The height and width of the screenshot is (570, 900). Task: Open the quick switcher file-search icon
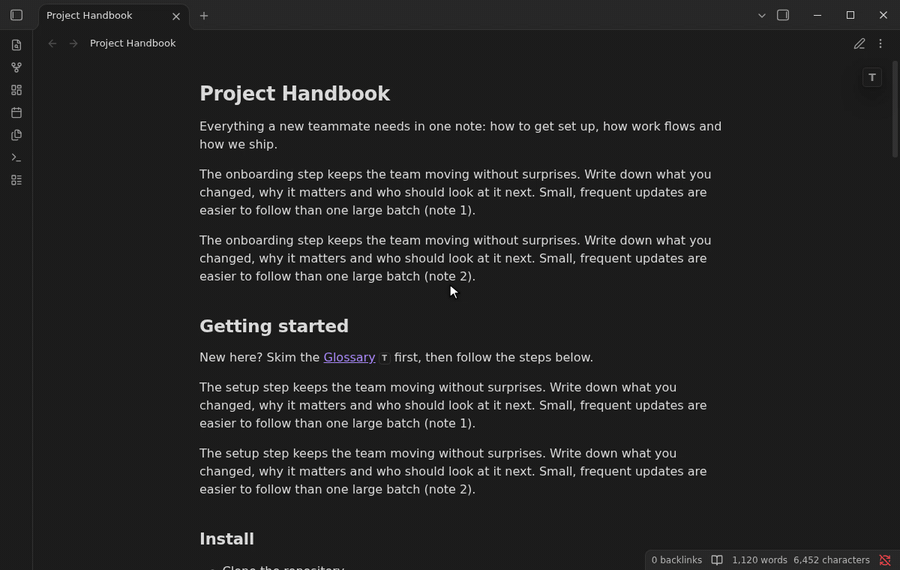pos(16,45)
